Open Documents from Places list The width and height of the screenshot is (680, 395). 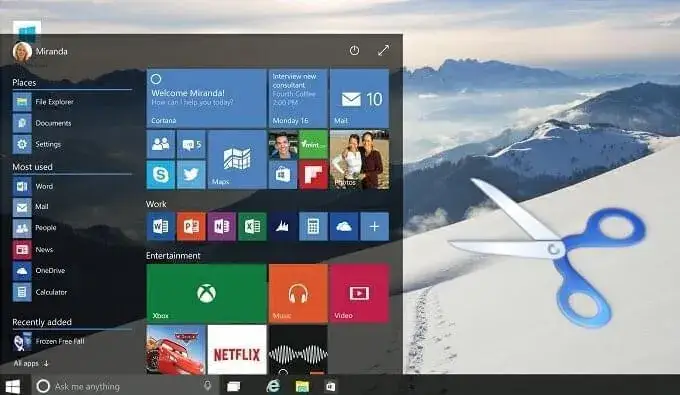coord(42,123)
